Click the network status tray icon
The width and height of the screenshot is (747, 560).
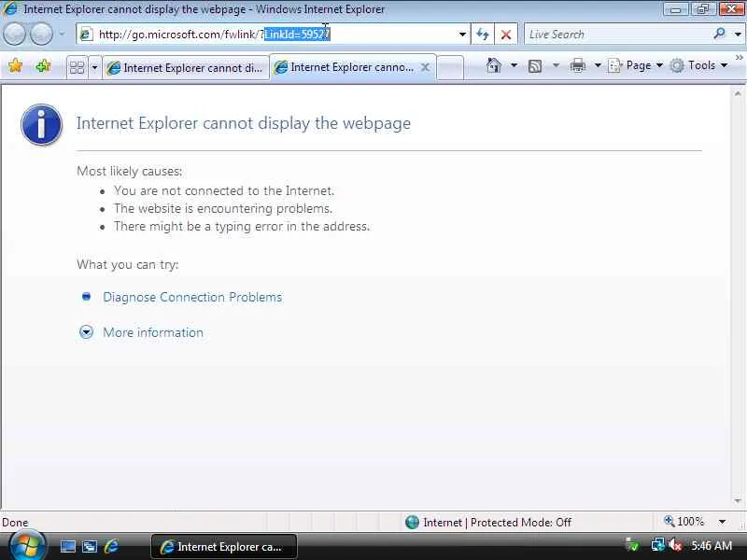657,545
